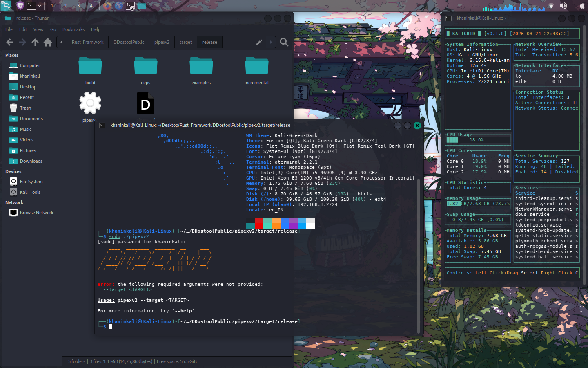588x368 pixels.
Task: Select Downloads in sidebar
Action: (31, 161)
